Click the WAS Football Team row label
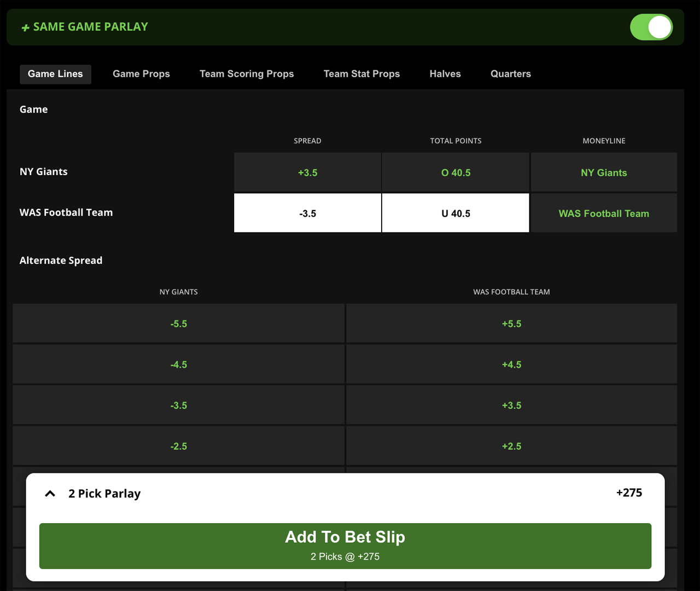 click(66, 212)
